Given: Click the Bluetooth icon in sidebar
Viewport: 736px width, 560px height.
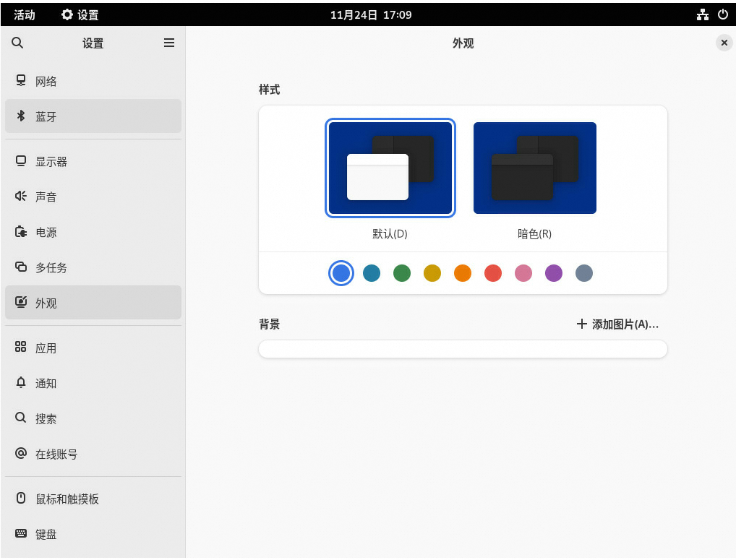Looking at the screenshot, I should pyautogui.click(x=21, y=116).
